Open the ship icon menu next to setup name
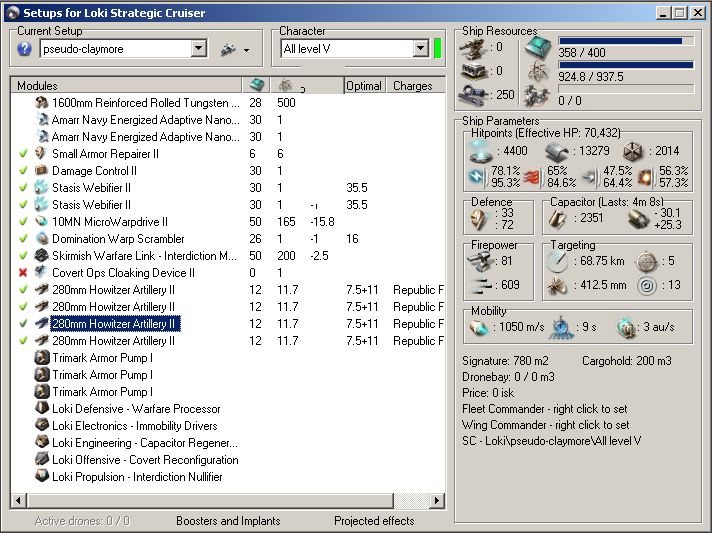The image size is (712, 533). click(x=235, y=49)
